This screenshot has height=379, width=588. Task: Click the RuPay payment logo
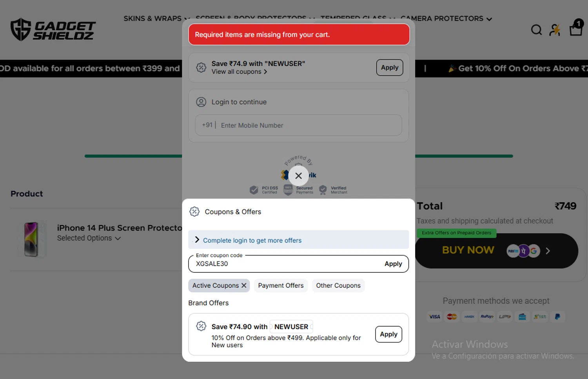click(487, 317)
